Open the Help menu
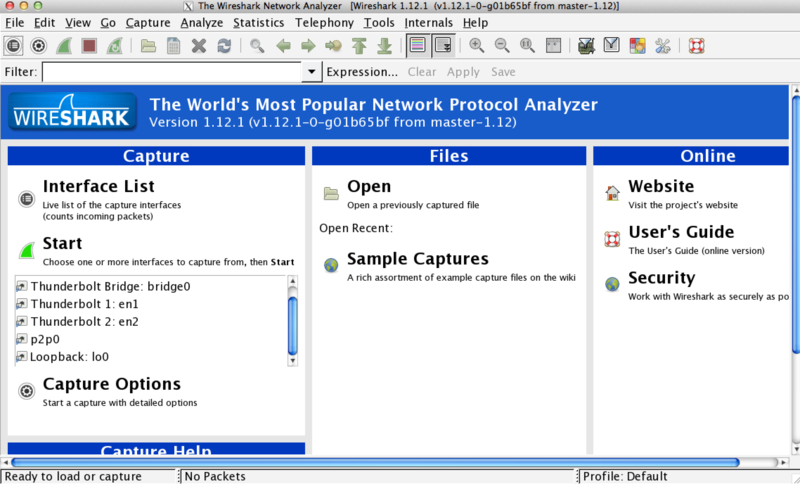The image size is (800, 484). (476, 22)
